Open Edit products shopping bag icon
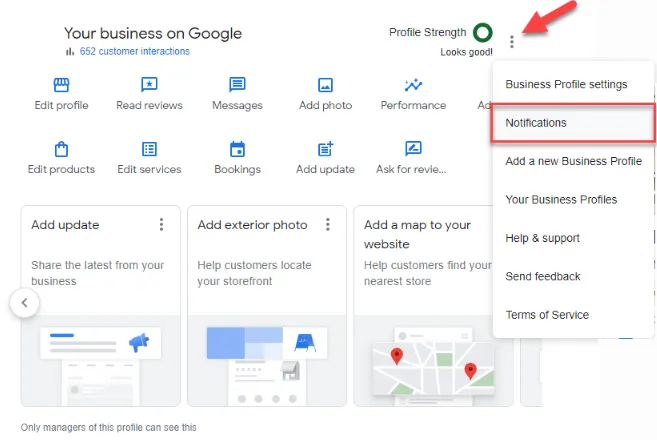Viewport: 657px width, 440px height. click(x=61, y=149)
